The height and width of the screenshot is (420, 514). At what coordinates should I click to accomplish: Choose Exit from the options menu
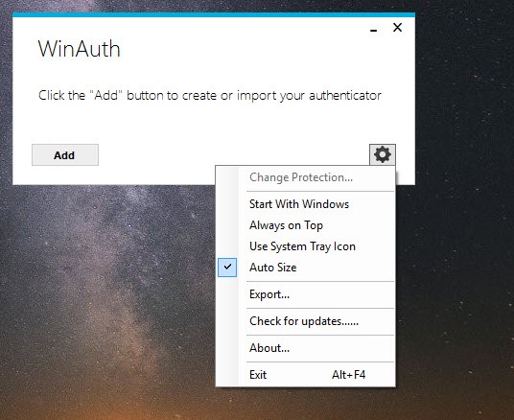[258, 375]
